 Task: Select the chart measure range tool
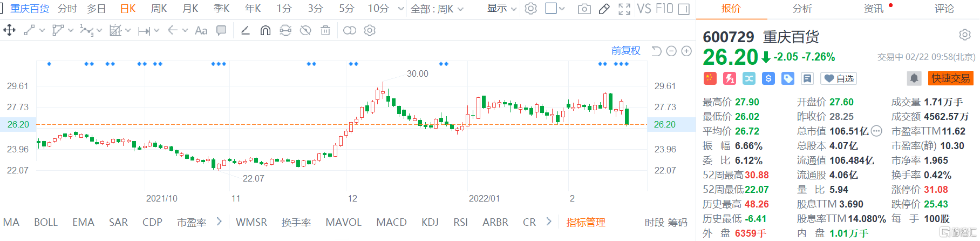[115, 30]
